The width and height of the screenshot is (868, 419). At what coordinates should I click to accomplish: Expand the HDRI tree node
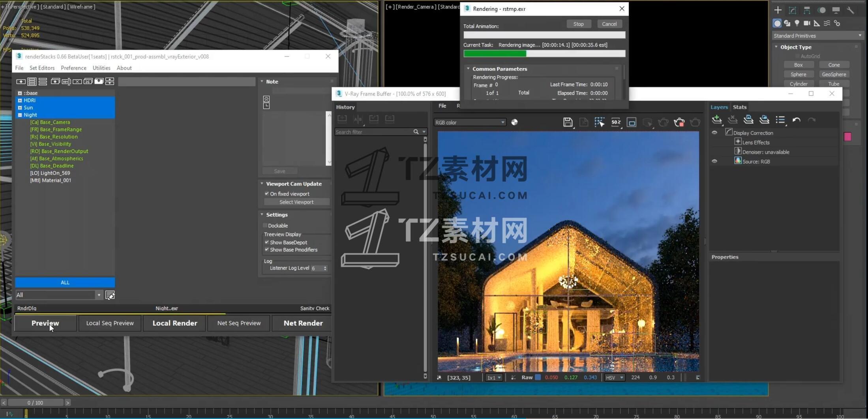[20, 100]
